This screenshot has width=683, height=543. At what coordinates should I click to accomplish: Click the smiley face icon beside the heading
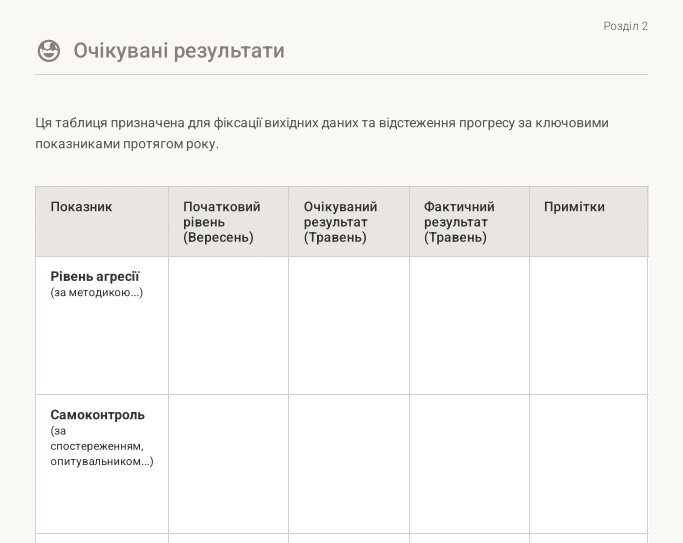(x=49, y=51)
